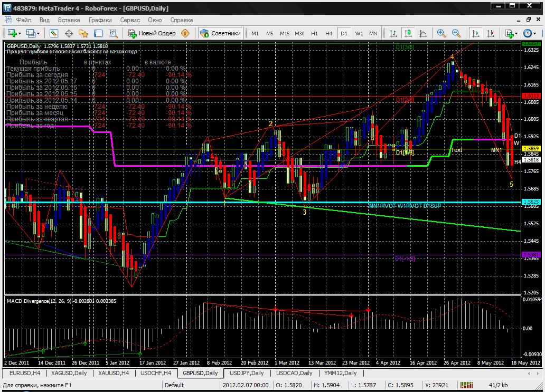Toggle chart shift from right border
545x392 pixels.
tap(491, 33)
